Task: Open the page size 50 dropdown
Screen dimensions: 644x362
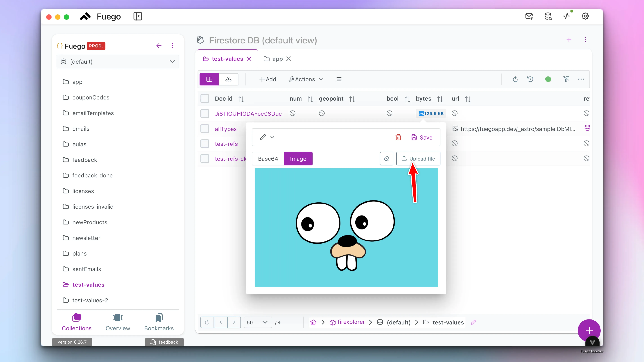Action: tap(258, 322)
